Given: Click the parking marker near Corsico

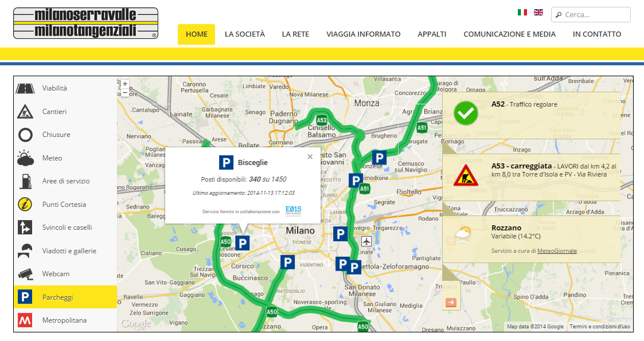Looking at the screenshot, I should (x=287, y=262).
